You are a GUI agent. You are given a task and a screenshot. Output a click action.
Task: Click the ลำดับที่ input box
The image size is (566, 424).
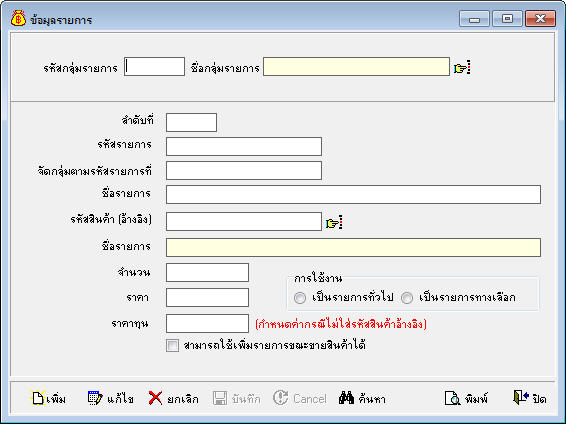pos(191,122)
